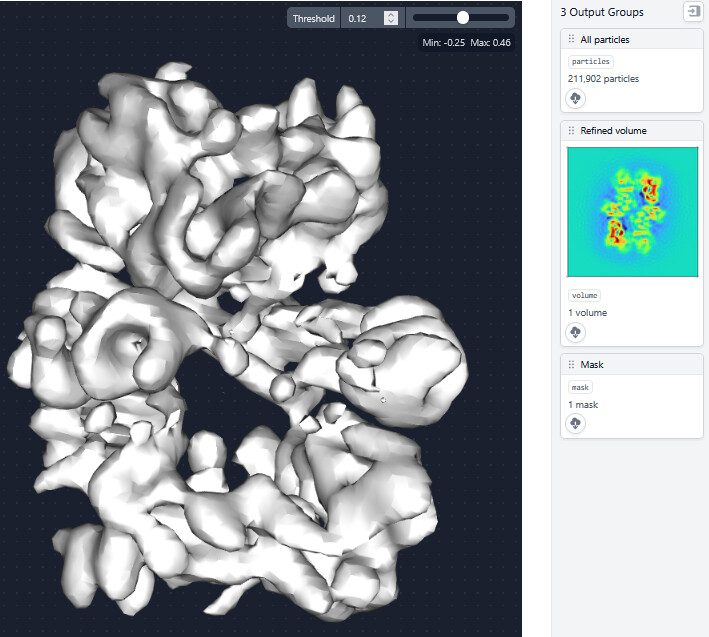
Task: Click the Threshold value field showing 0.12
Action: 362,18
